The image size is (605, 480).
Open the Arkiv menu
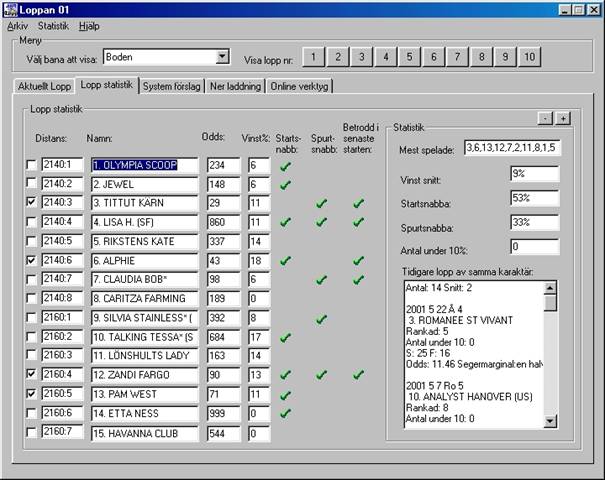[18, 26]
